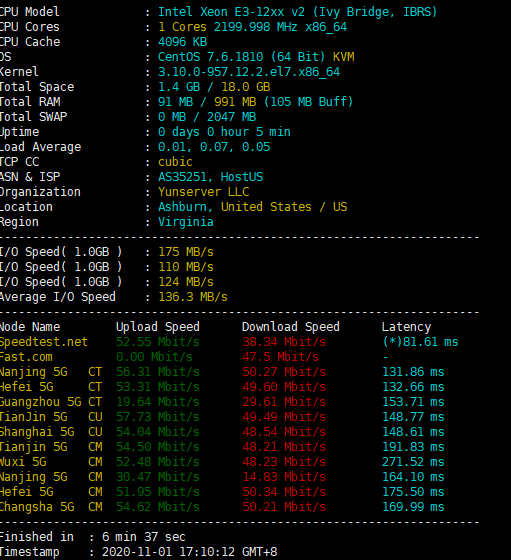The height and width of the screenshot is (560, 511).
Task: Select the Average I/O Speed 136.3 MB/s value
Action: [193, 297]
